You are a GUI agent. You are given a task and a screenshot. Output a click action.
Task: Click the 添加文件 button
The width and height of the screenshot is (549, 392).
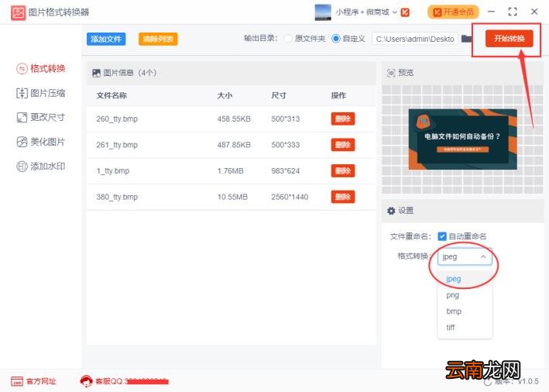coord(106,39)
